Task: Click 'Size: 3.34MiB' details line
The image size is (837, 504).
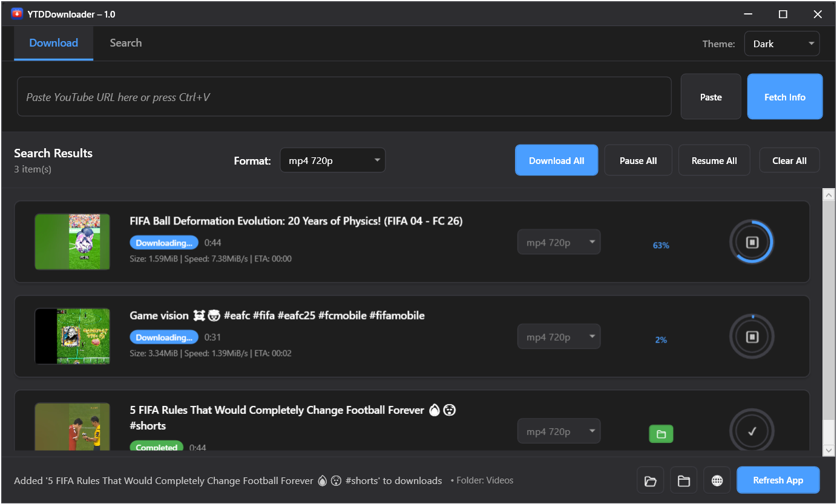Action: click(x=211, y=353)
